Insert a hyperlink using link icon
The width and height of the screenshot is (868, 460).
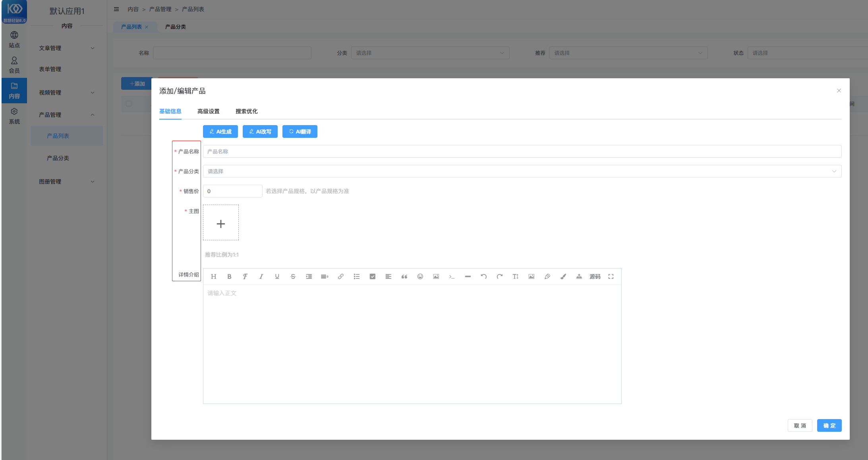[340, 276]
